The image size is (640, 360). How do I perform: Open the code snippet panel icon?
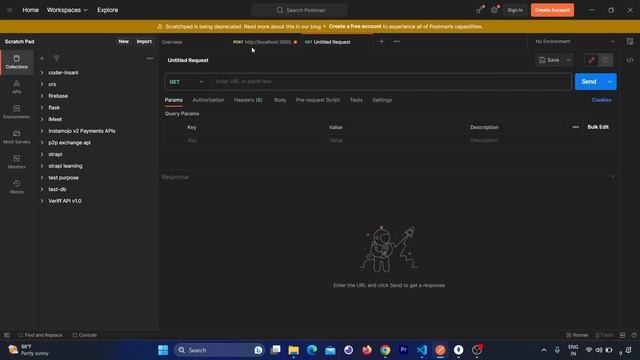[x=630, y=60]
